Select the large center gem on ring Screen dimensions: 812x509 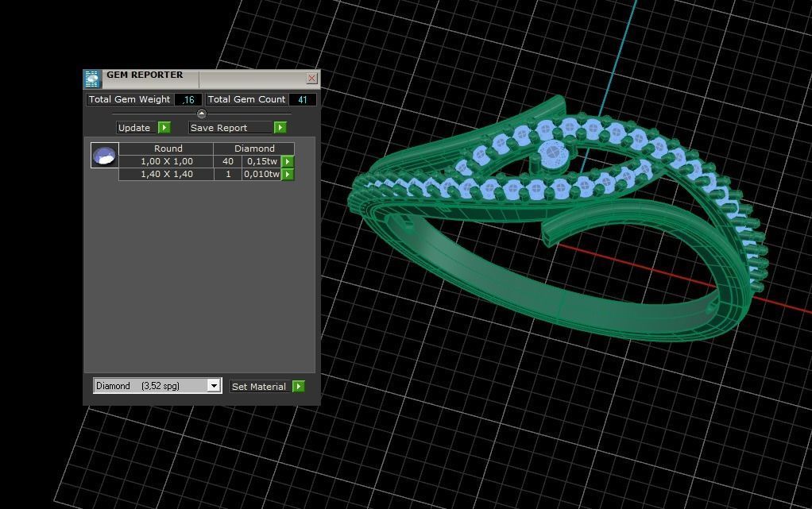tap(552, 156)
